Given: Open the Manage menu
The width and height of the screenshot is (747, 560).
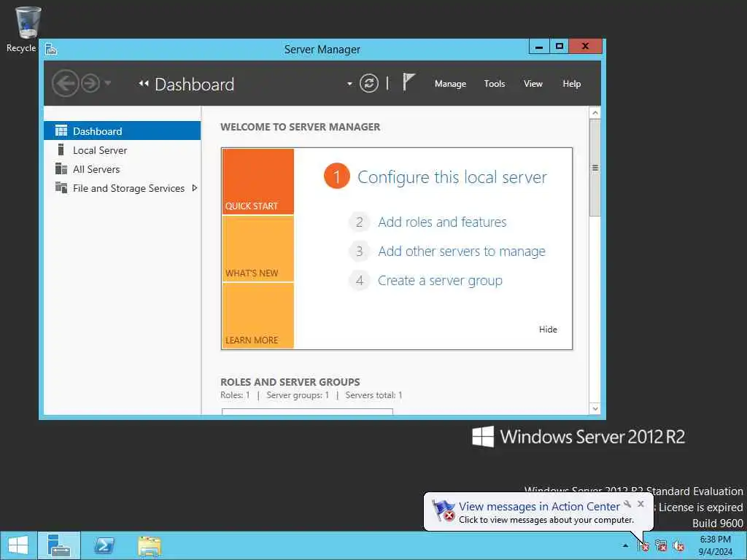Looking at the screenshot, I should (x=450, y=84).
